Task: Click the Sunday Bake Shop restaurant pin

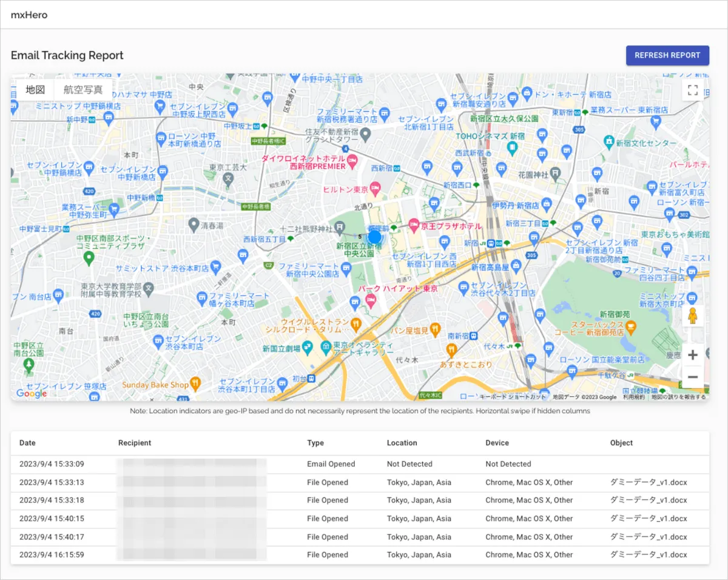Action: (x=195, y=383)
